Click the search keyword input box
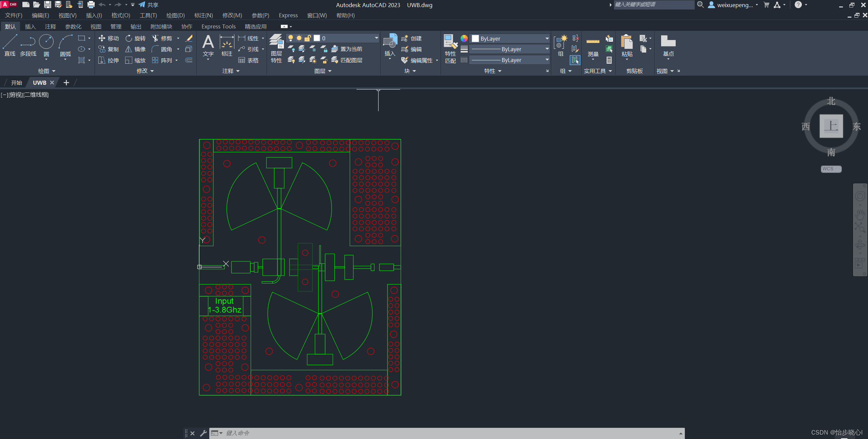Viewport: 868px width, 439px height. click(654, 5)
